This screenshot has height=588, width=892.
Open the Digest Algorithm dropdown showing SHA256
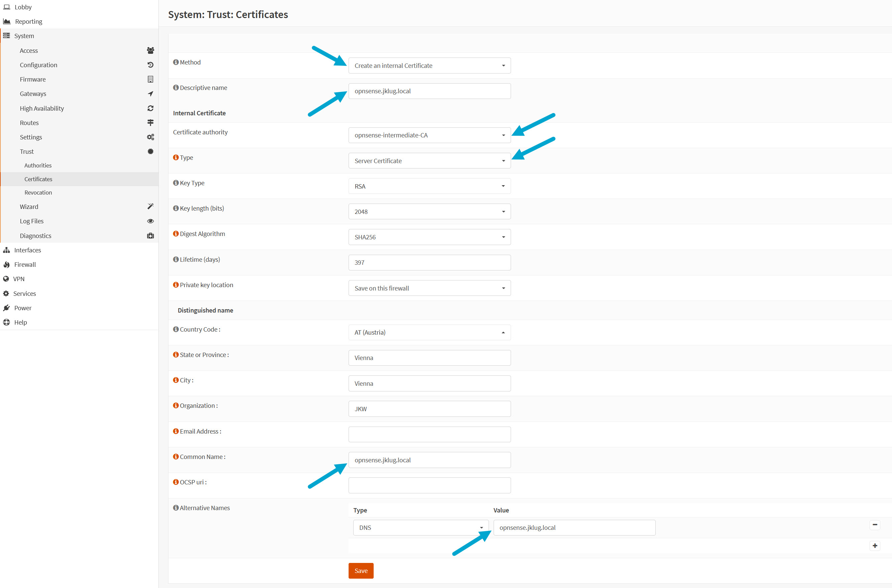[x=429, y=237]
